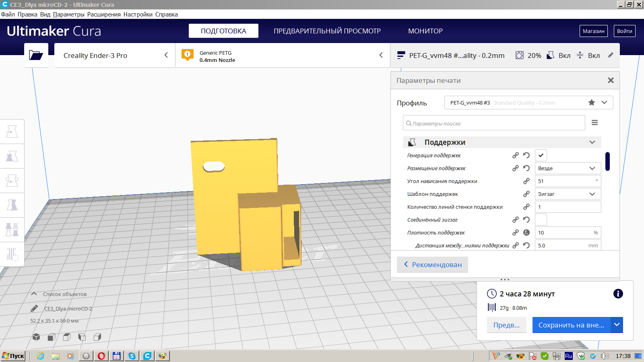The height and width of the screenshot is (362, 644).
Task: Click the open file folder icon
Action: (x=36, y=55)
